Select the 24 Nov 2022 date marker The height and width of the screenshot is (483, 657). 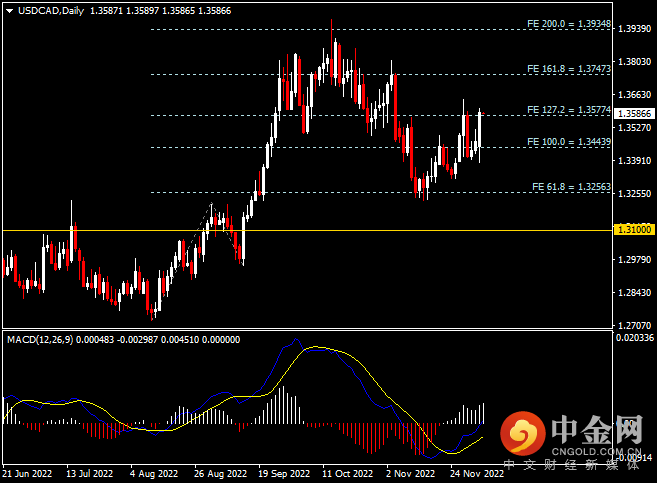tap(477, 473)
